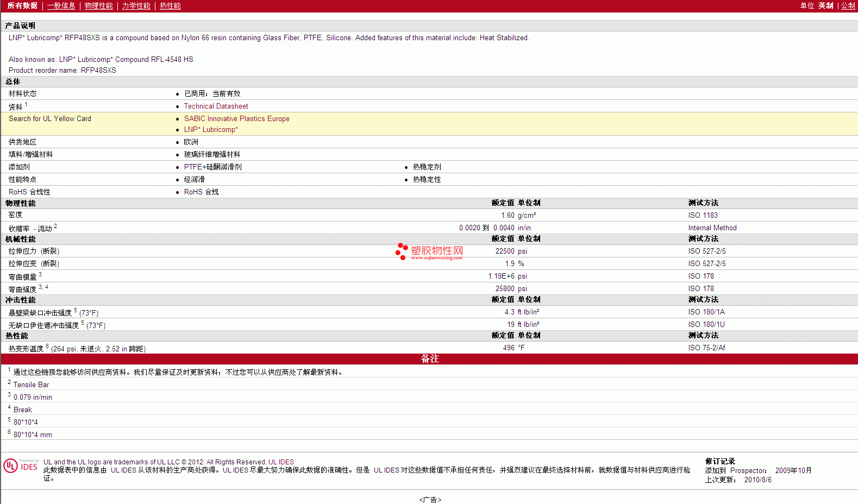Select the tensile strain value 1.9 %
The width and height of the screenshot is (858, 504).
pos(515,264)
